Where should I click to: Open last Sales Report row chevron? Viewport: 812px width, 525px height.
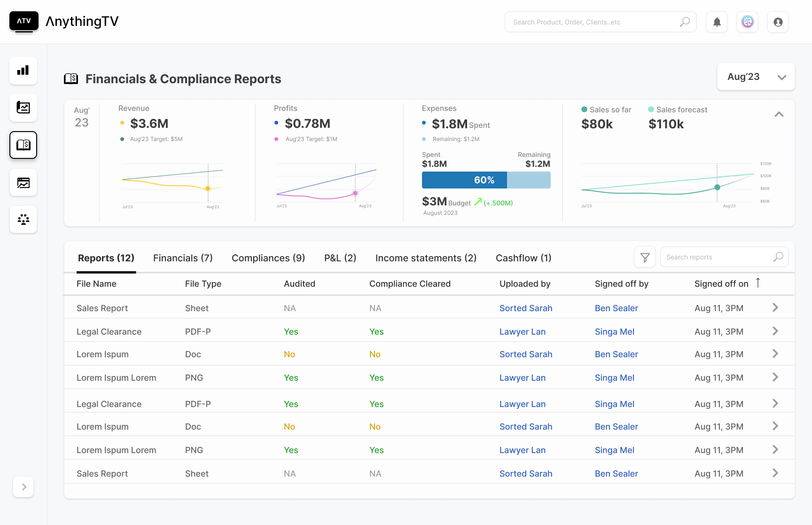tap(775, 473)
